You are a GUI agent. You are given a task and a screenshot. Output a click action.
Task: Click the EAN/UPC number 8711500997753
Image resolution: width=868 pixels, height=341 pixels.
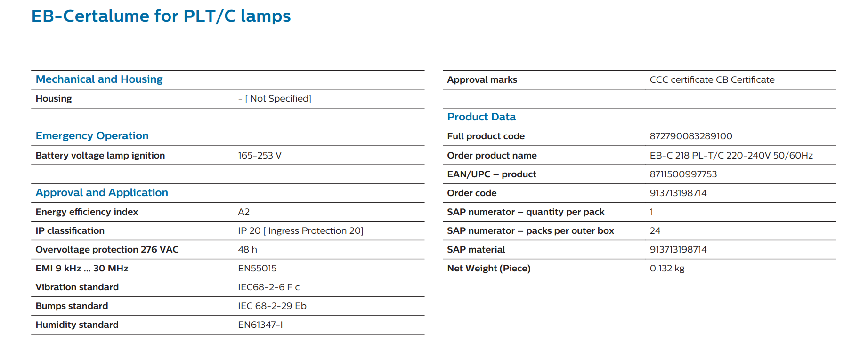pos(683,174)
